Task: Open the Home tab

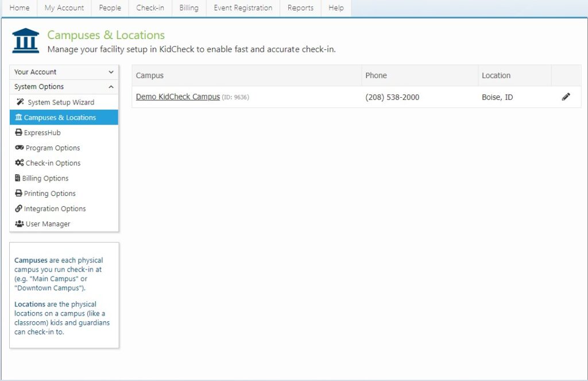Action: [x=20, y=8]
